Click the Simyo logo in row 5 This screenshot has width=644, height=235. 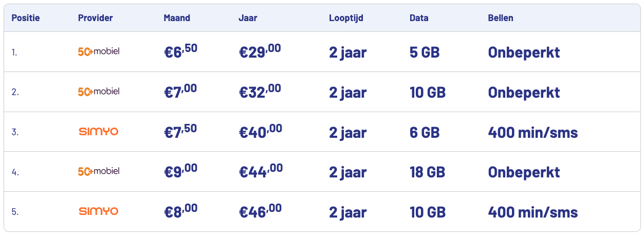[x=99, y=211]
